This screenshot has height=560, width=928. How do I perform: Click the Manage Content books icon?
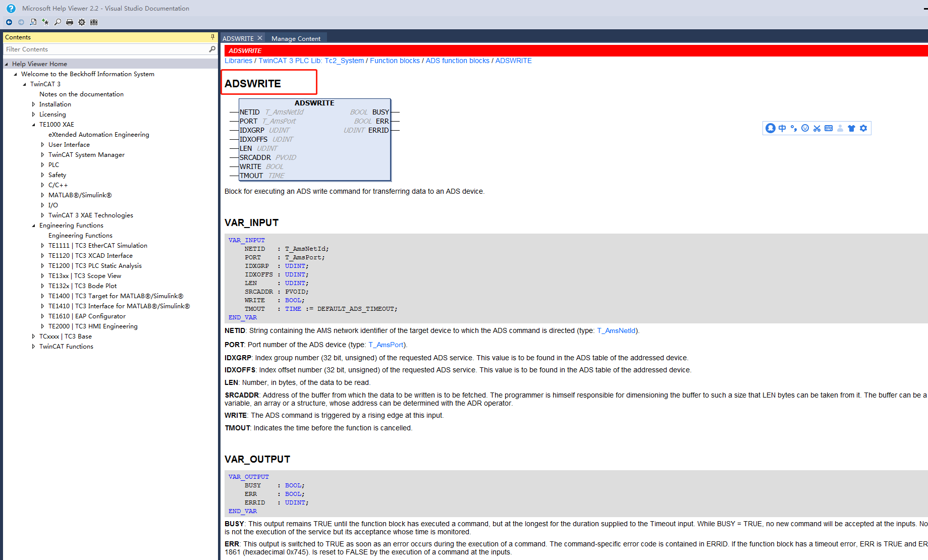(94, 22)
